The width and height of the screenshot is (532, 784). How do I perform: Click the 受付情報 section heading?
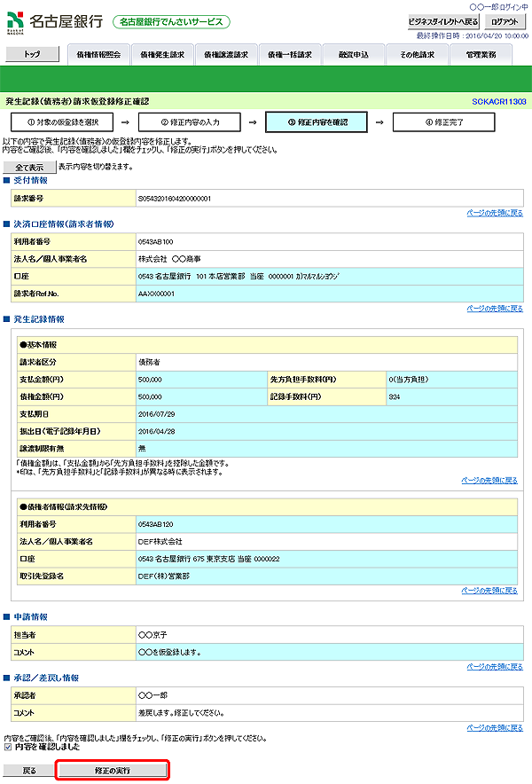30,181
